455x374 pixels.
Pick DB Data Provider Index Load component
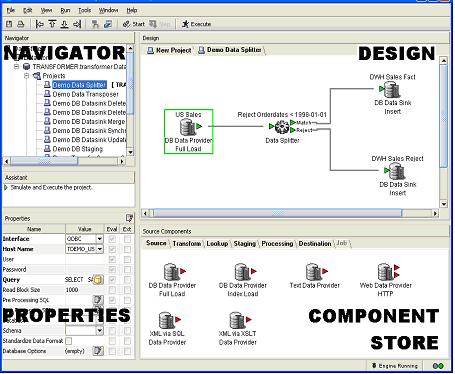pos(243,280)
